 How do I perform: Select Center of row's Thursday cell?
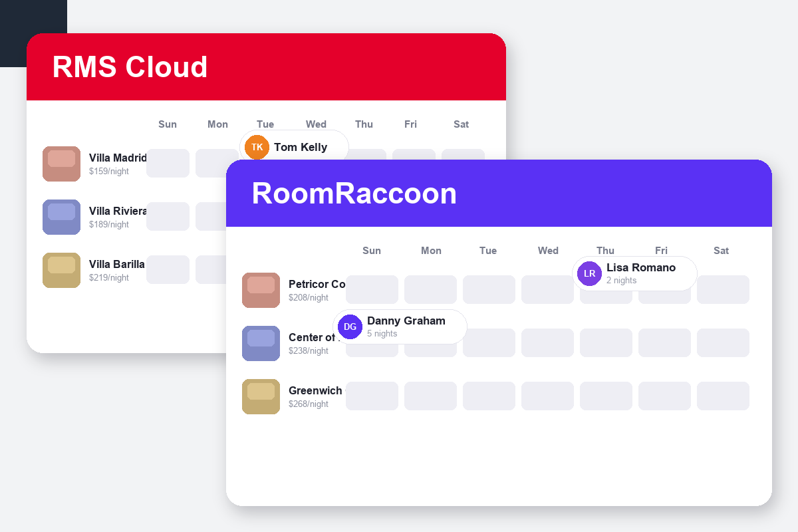tap(606, 343)
